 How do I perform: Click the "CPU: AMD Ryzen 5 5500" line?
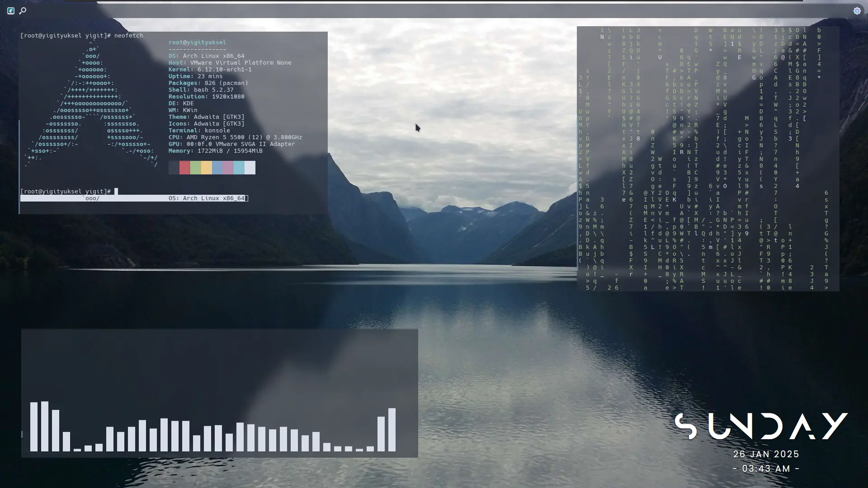click(x=236, y=137)
